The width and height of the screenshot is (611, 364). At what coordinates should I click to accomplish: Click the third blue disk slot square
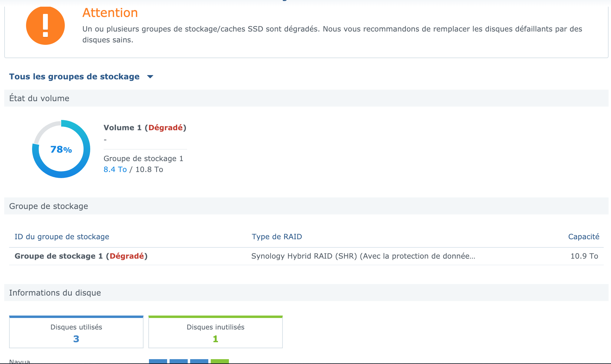coord(199,361)
